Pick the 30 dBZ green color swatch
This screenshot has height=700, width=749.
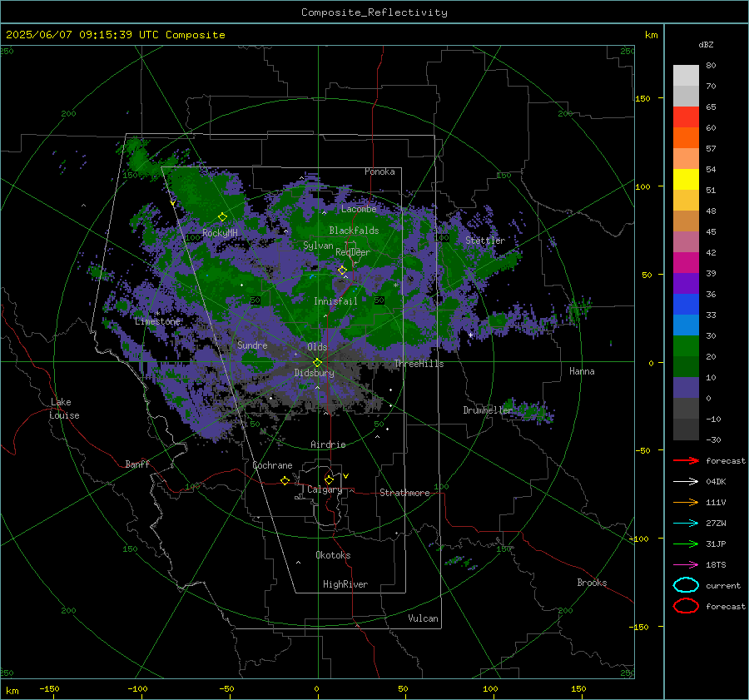(686, 345)
